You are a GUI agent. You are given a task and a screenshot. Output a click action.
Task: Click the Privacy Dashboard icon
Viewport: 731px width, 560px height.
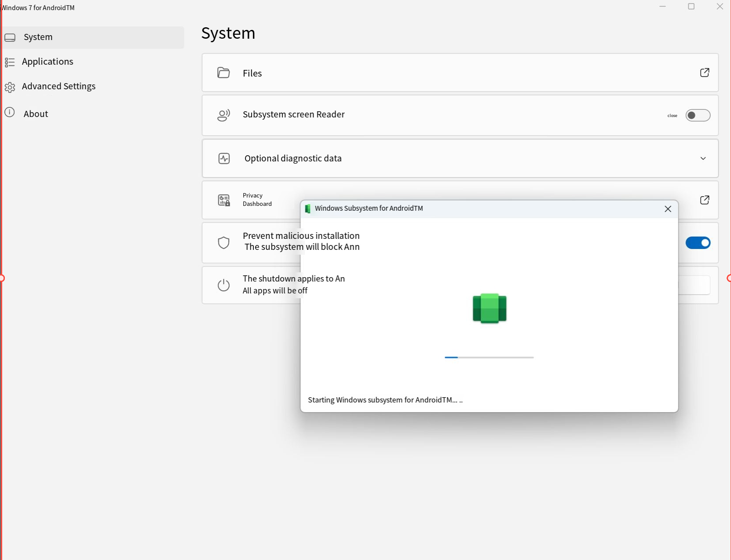224,200
